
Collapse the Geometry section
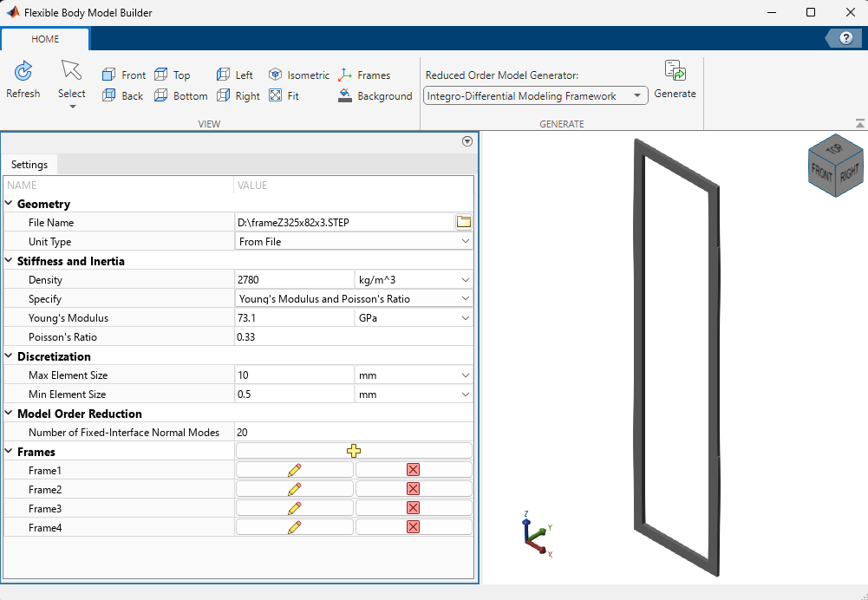point(9,204)
